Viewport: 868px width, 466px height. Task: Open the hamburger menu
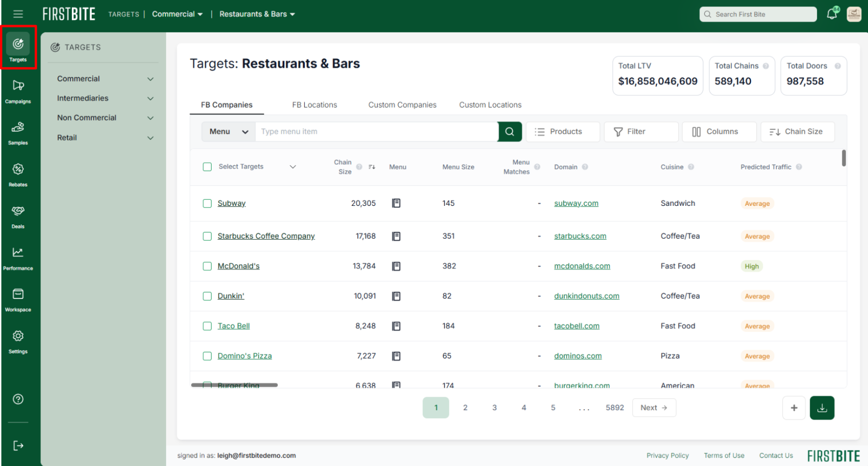[x=18, y=14]
